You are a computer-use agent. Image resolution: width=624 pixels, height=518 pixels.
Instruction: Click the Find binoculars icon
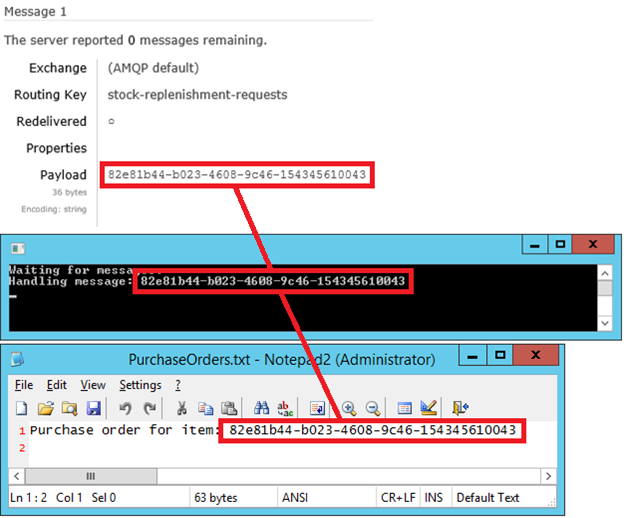pos(261,408)
